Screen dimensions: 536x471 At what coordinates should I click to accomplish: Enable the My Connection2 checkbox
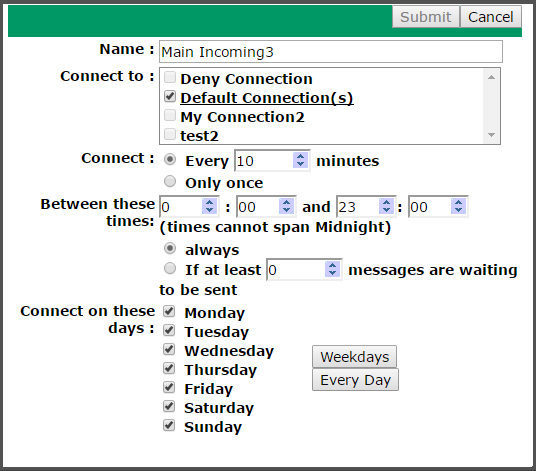click(170, 116)
